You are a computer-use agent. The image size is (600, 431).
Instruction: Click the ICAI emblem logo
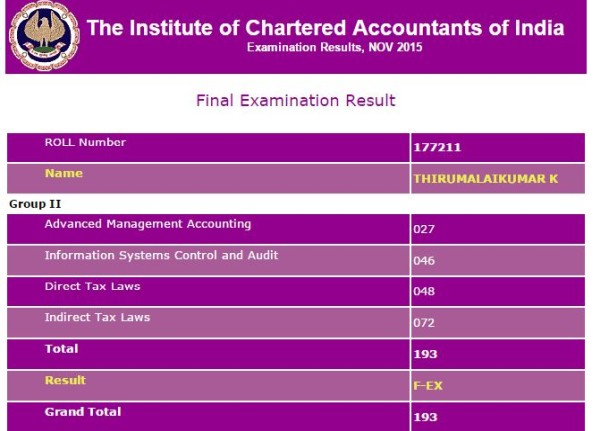coord(42,39)
